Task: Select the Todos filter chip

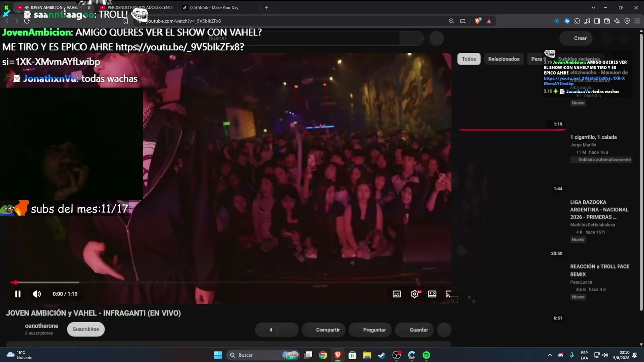Action: 469,59
